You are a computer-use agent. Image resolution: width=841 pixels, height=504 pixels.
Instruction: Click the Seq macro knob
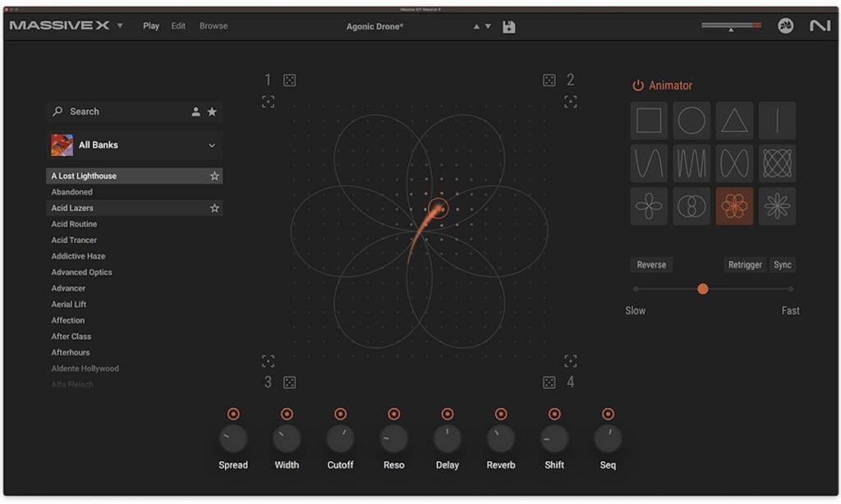tap(608, 439)
